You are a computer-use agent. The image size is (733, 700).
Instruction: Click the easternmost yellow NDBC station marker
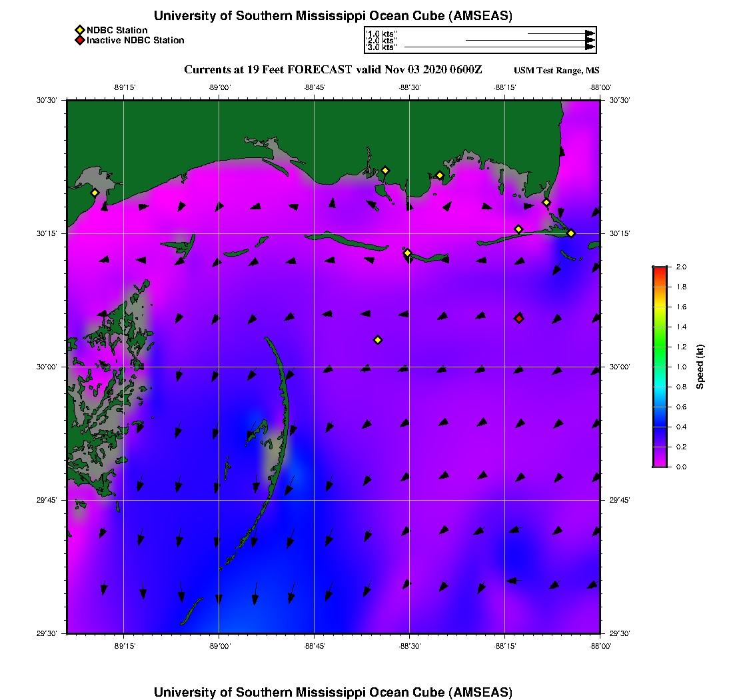click(x=571, y=233)
